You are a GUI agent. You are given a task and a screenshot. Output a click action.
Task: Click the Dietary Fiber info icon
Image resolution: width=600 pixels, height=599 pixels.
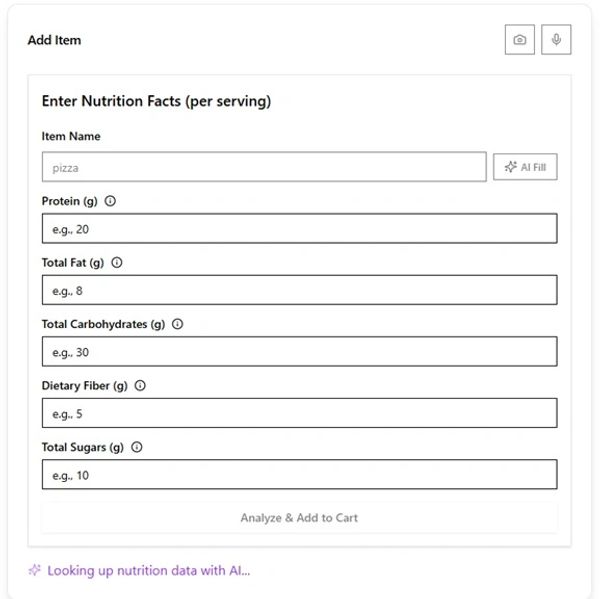[140, 386]
